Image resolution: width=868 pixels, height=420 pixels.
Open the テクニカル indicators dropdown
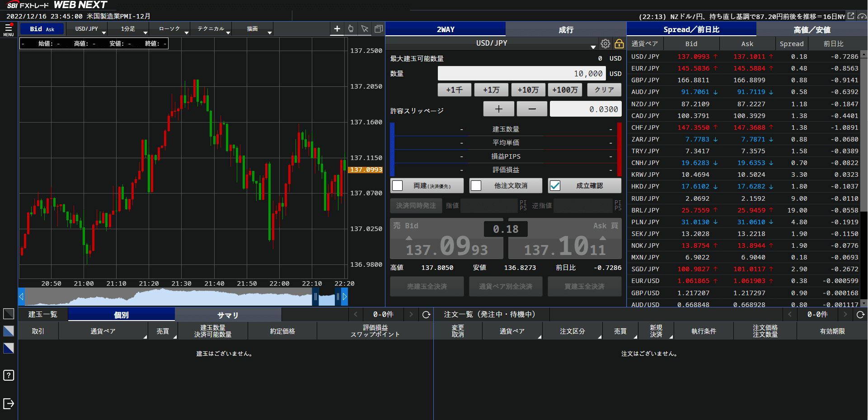[x=211, y=29]
